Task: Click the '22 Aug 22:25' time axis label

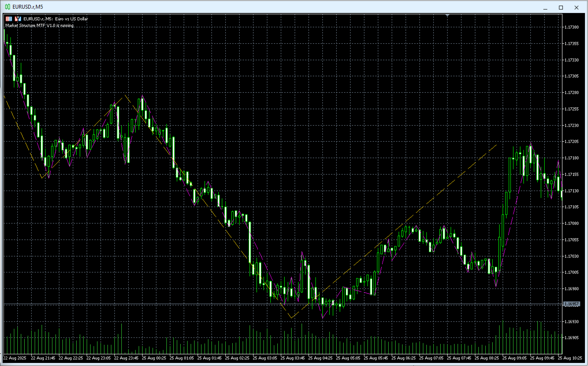Action: 71,358
